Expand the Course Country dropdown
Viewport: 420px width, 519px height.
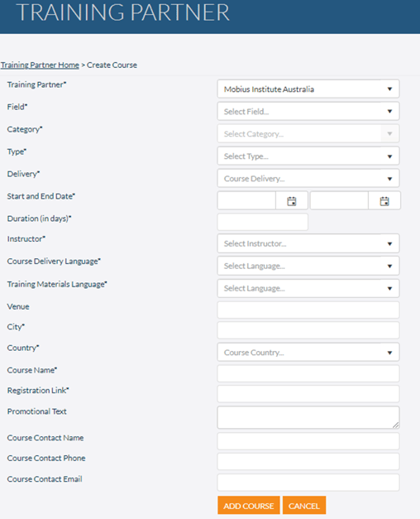308,352
